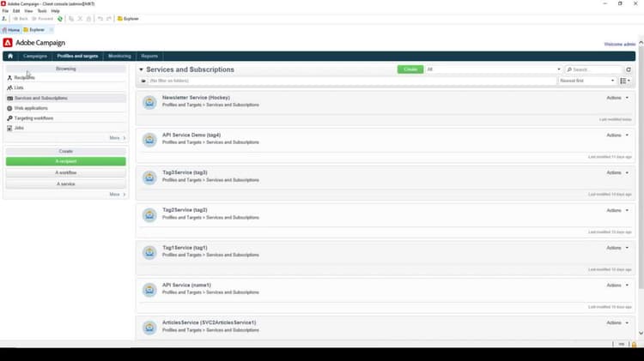Click the Back toolbar button
The width and height of the screenshot is (644, 361).
(21, 19)
